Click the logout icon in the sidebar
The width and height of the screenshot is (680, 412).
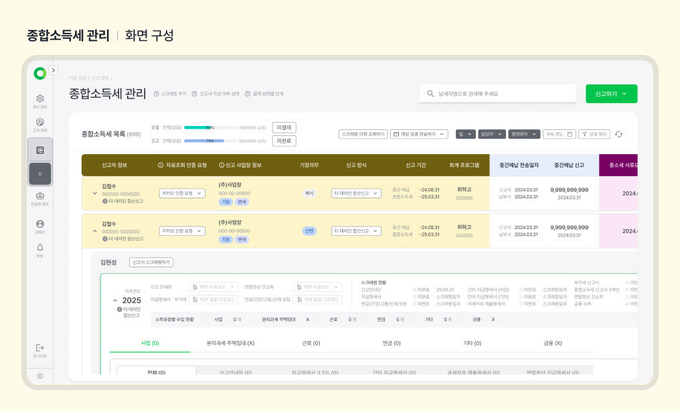coord(40,347)
